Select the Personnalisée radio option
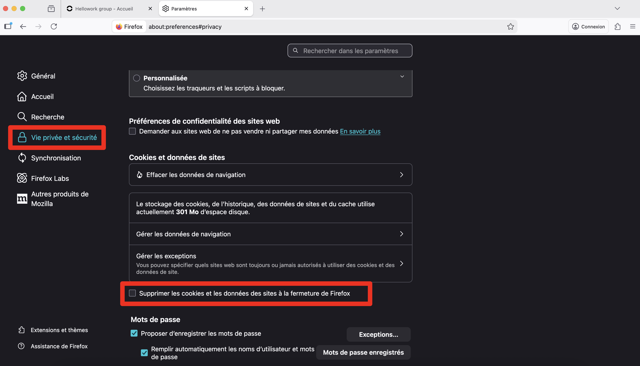The height and width of the screenshot is (366, 640). click(x=136, y=78)
